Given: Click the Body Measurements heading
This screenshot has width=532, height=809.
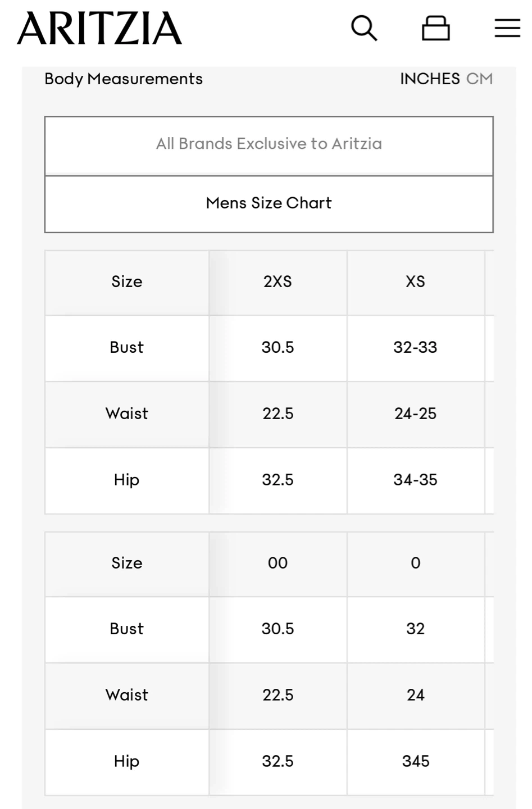Looking at the screenshot, I should coord(124,79).
